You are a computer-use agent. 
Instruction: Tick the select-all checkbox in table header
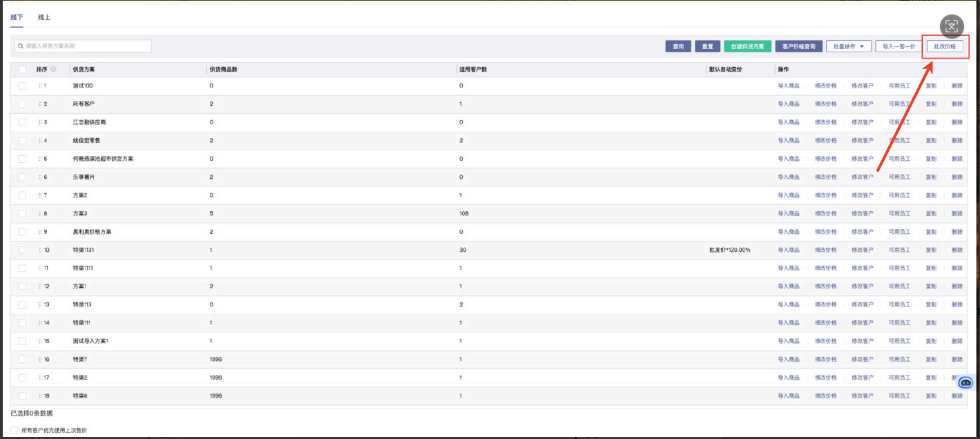[x=22, y=69]
